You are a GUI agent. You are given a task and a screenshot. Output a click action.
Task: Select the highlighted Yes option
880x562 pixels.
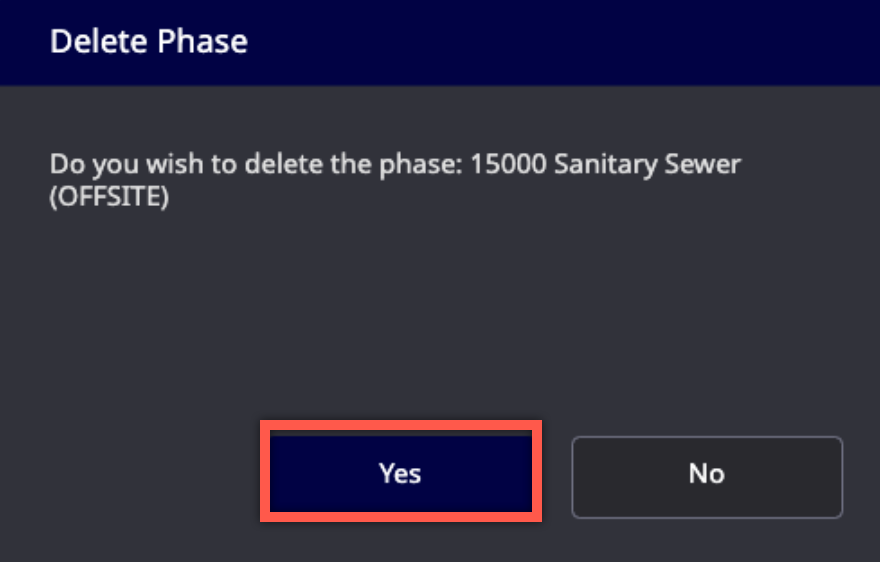pos(400,473)
